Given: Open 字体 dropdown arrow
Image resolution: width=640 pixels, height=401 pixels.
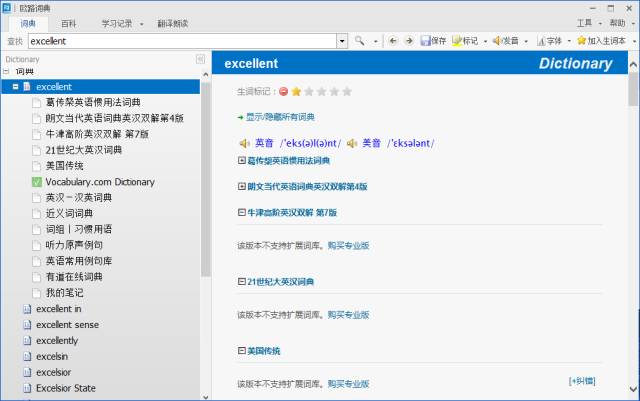Looking at the screenshot, I should pyautogui.click(x=569, y=41).
